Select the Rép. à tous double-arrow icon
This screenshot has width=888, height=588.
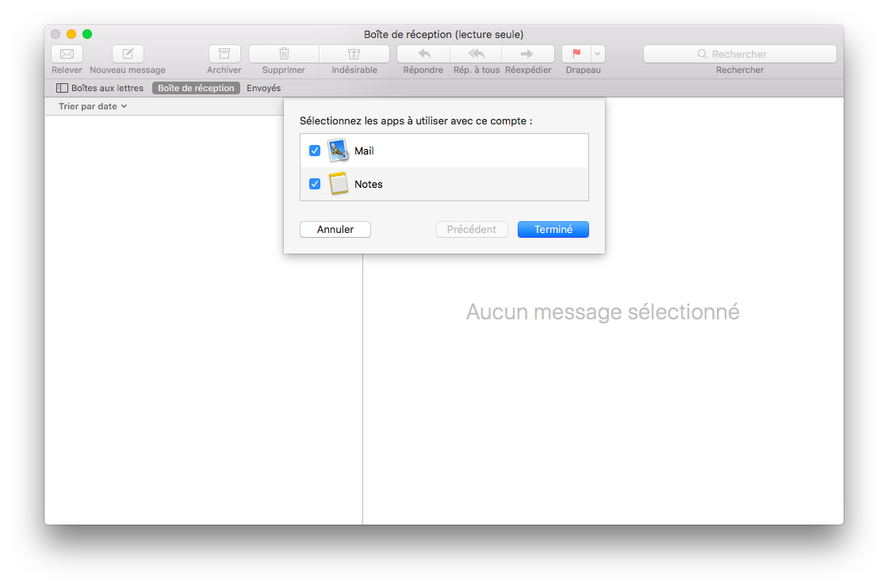(x=475, y=54)
